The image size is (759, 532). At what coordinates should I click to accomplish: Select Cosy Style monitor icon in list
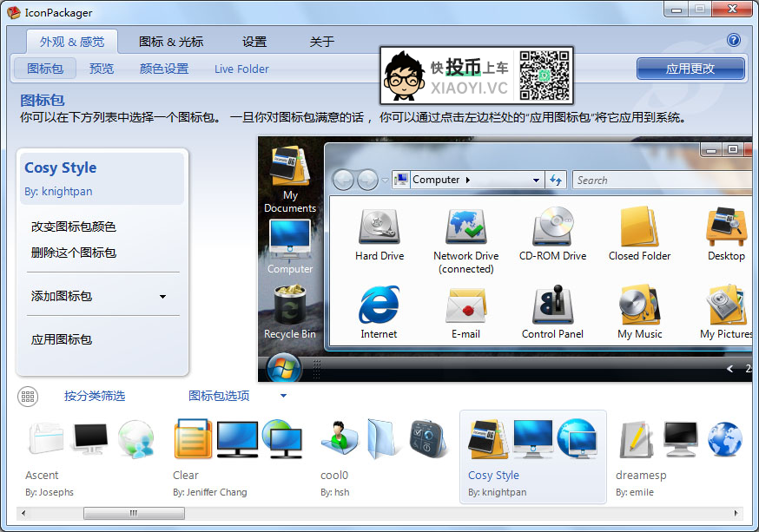point(532,439)
